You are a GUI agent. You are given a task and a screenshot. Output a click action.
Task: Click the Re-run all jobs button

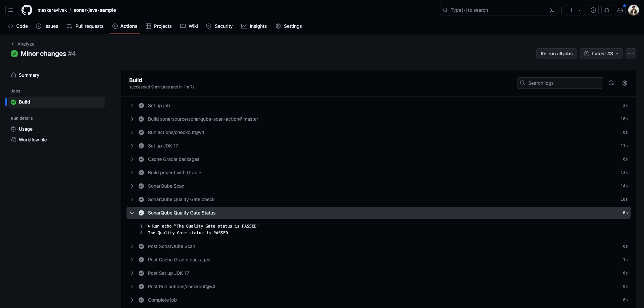pyautogui.click(x=556, y=54)
